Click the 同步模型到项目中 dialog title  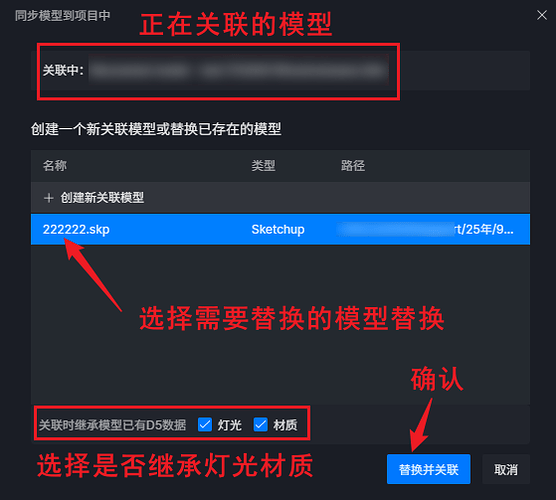pos(62,16)
